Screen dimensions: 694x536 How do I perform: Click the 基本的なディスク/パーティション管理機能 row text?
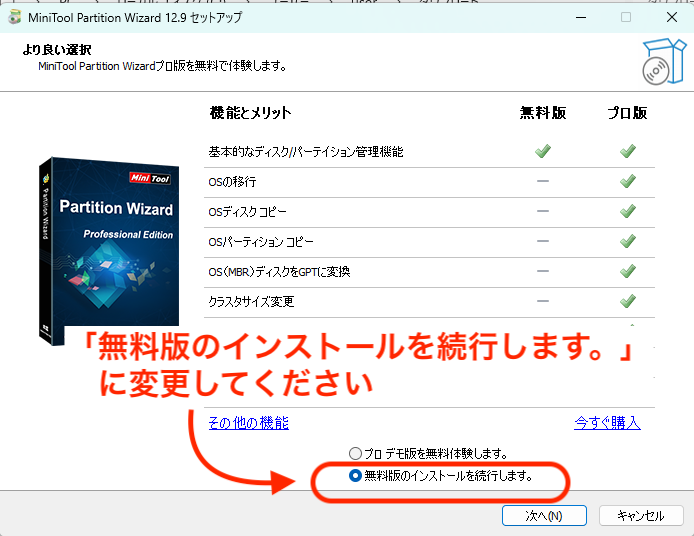(306, 152)
